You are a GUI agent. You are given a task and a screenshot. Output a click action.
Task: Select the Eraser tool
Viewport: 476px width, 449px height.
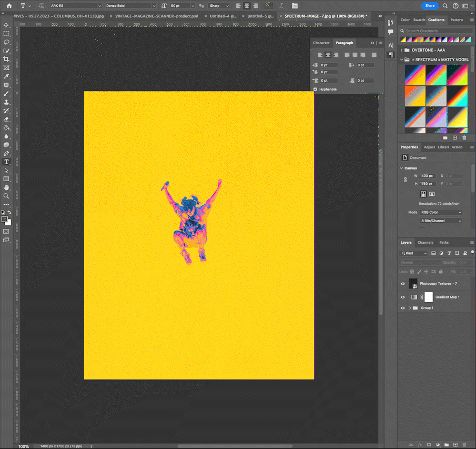[6, 119]
